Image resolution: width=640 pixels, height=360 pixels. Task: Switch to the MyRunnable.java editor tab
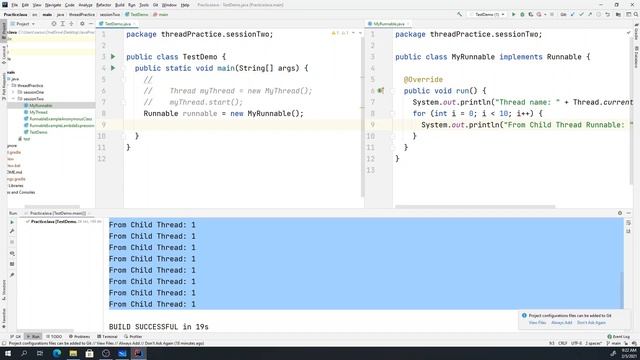tap(389, 24)
